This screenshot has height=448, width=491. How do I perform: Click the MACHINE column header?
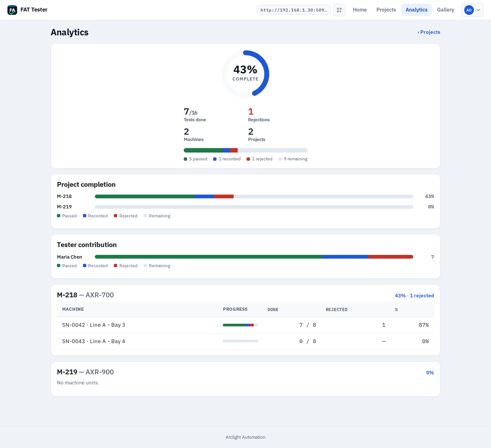[73, 309]
